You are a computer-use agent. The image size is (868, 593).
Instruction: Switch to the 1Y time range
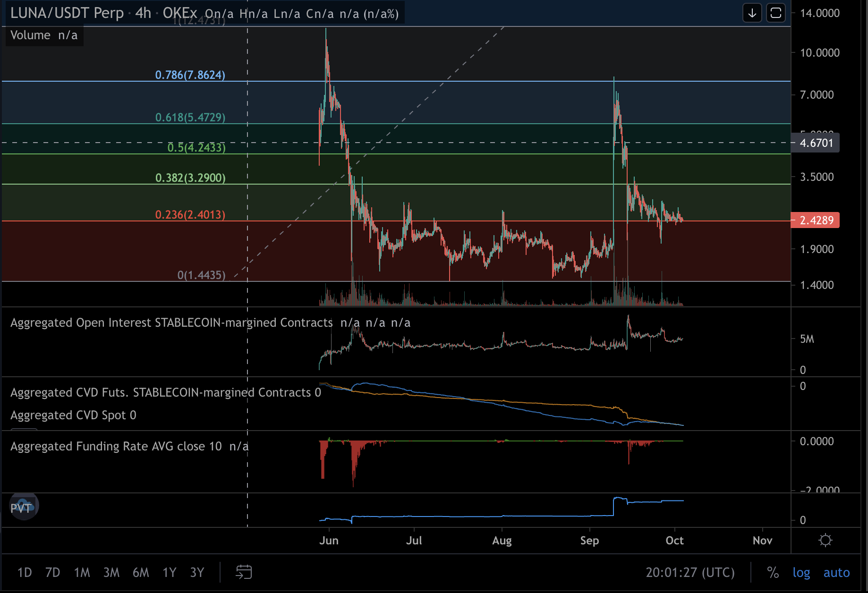pos(169,572)
